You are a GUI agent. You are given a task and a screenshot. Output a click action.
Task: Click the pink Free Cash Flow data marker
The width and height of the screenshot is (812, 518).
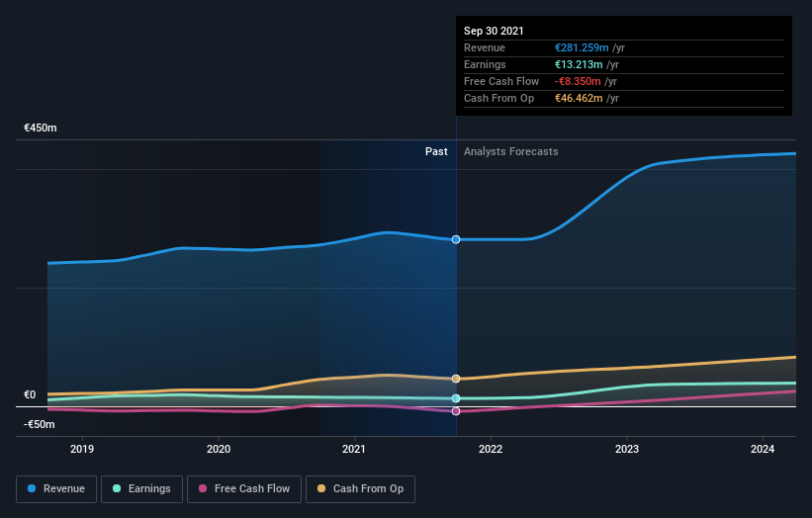pyautogui.click(x=456, y=411)
